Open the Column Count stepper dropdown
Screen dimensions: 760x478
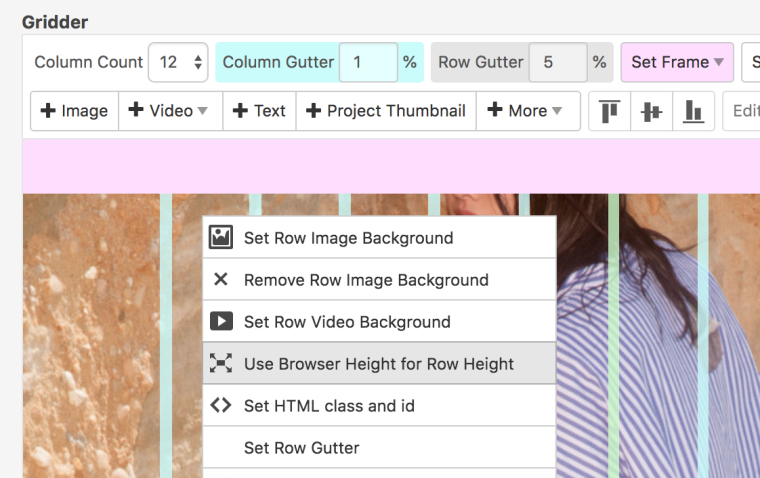178,62
